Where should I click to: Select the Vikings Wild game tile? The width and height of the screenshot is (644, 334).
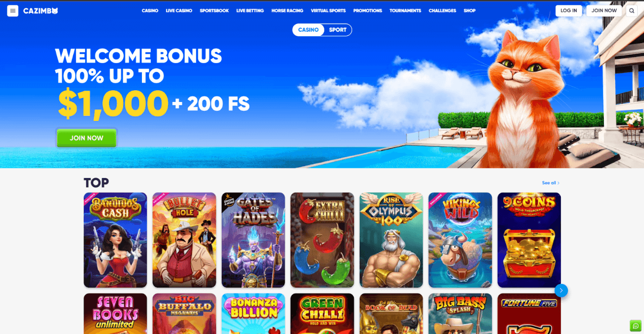460,240
